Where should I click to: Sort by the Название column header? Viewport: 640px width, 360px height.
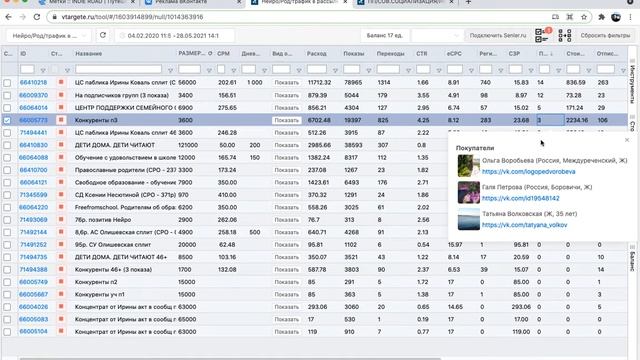(x=89, y=53)
